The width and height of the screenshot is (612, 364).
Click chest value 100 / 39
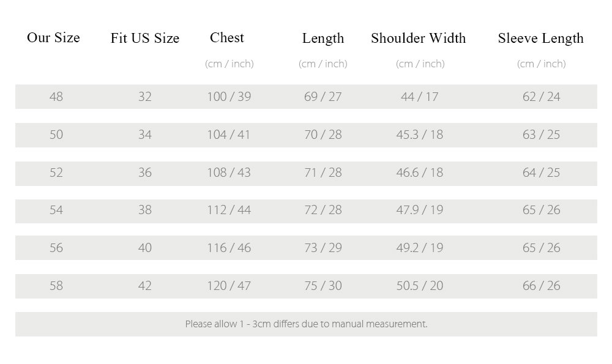click(229, 97)
